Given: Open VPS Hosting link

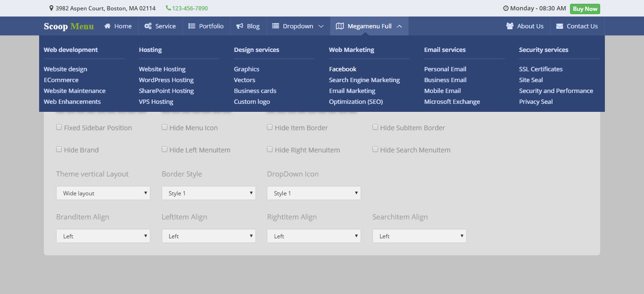Looking at the screenshot, I should (156, 101).
